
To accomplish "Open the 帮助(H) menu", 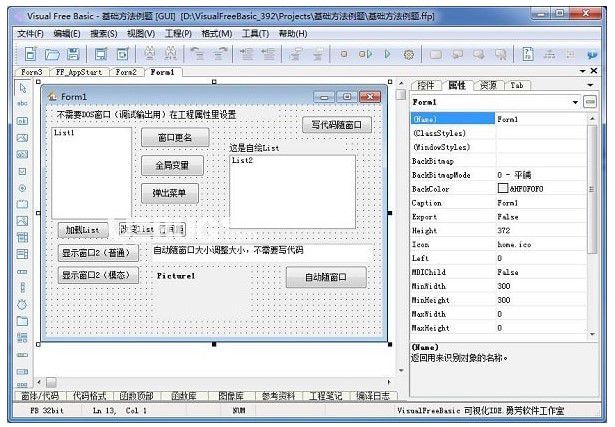I will [293, 34].
